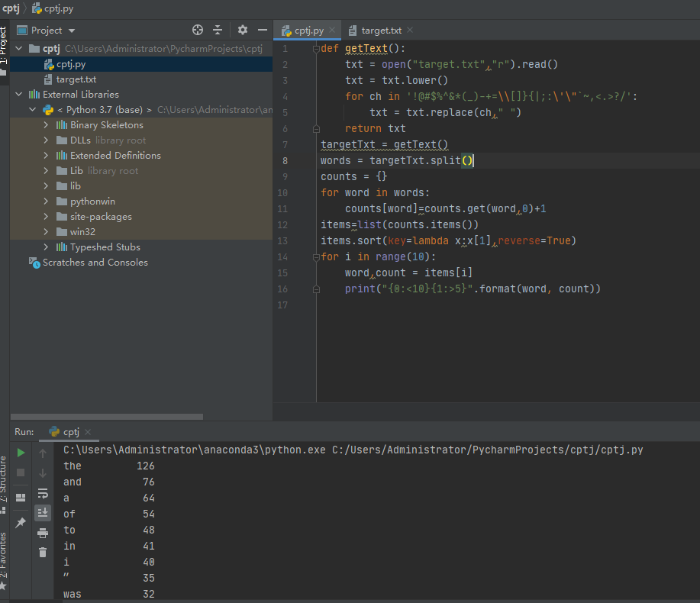
Task: Select cptj.py in the project tree
Action: [70, 64]
